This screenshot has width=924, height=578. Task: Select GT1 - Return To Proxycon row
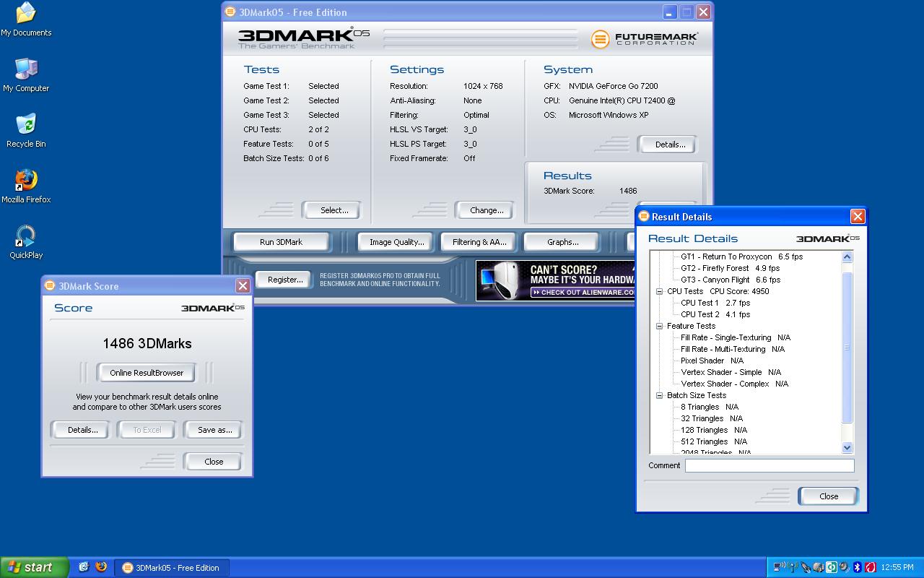click(741, 256)
